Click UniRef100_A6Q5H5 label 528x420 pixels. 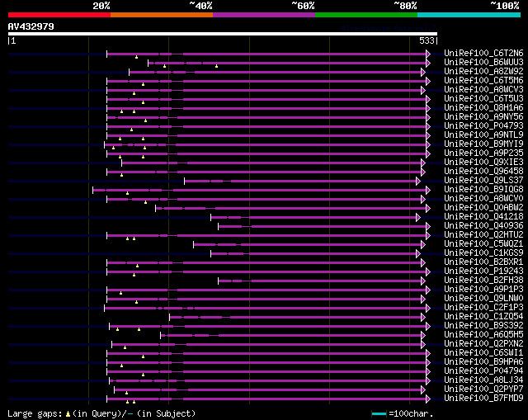tap(483, 335)
